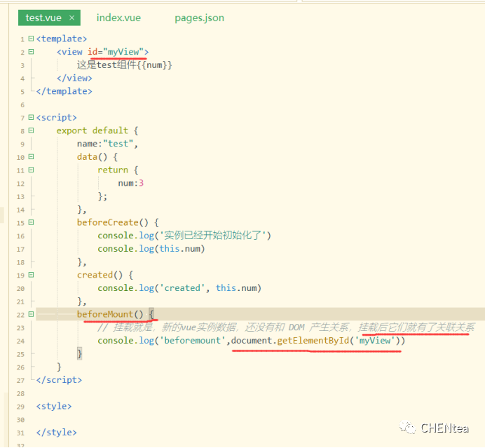Switch to the index.vue tab
Image resolution: width=485 pixels, height=448 pixels.
[118, 18]
